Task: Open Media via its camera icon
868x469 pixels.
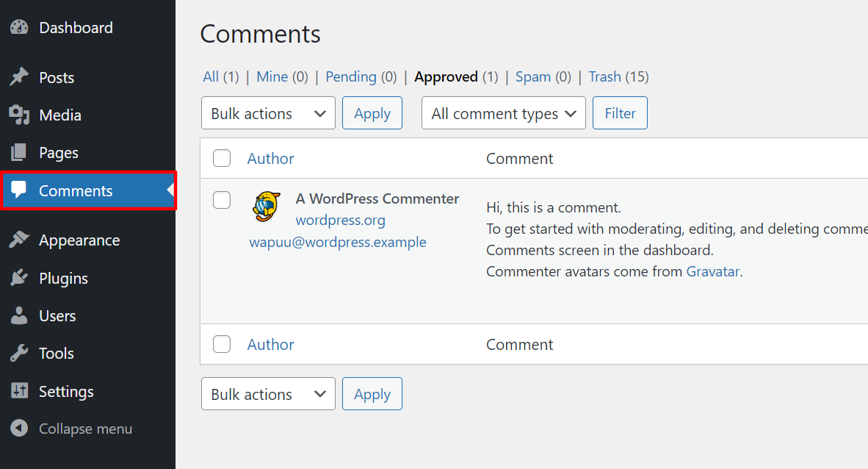Action: coord(18,115)
